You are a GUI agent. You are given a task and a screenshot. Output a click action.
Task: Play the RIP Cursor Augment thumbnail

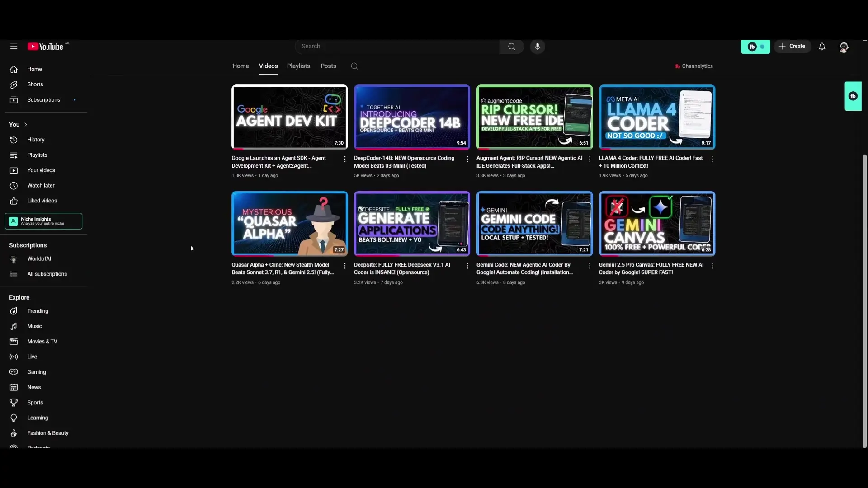point(534,117)
